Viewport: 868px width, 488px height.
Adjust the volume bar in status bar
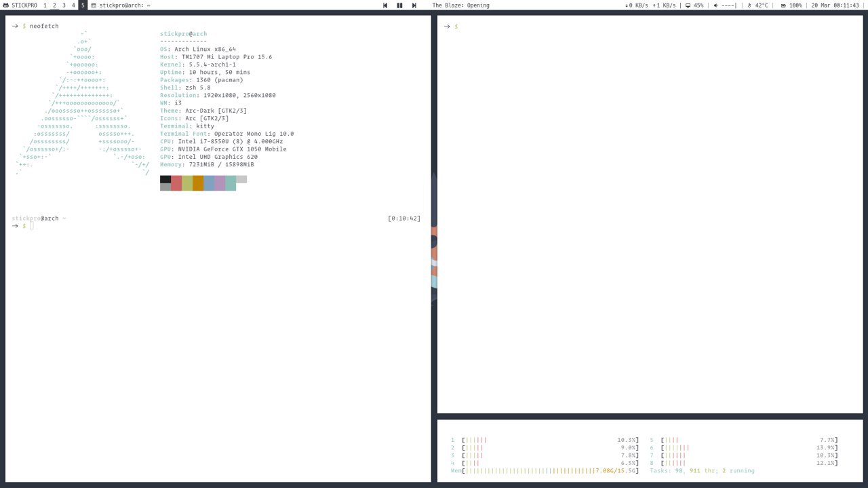point(729,5)
